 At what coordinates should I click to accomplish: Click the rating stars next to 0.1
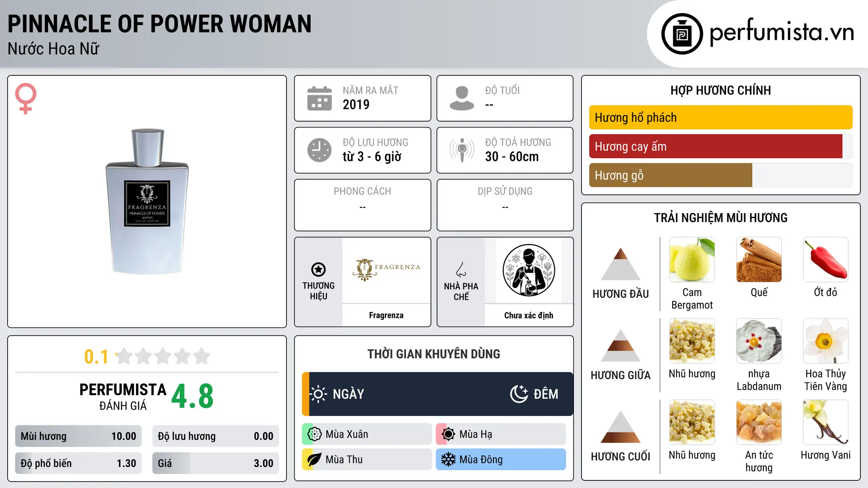coord(163,356)
